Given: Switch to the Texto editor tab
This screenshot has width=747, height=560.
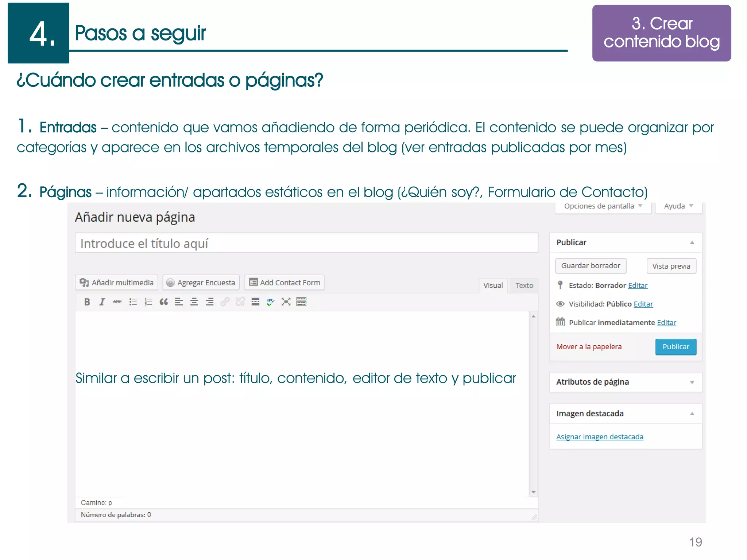Looking at the screenshot, I should click(524, 285).
